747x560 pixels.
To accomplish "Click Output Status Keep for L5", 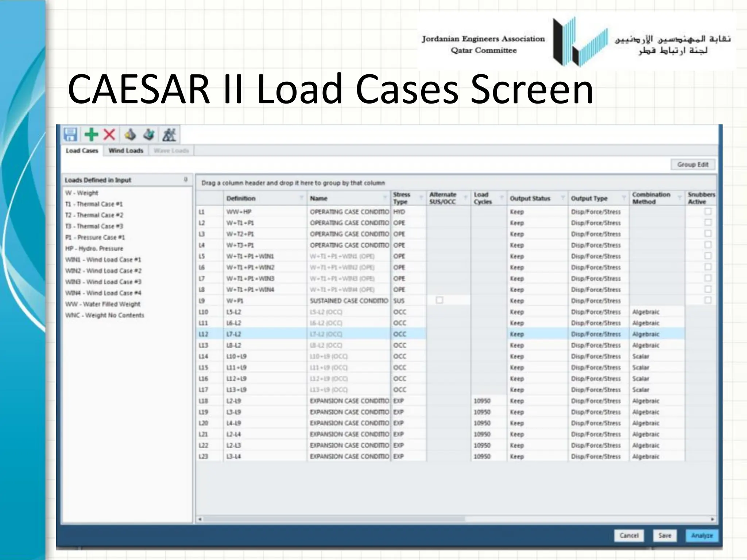I will pyautogui.click(x=537, y=256).
